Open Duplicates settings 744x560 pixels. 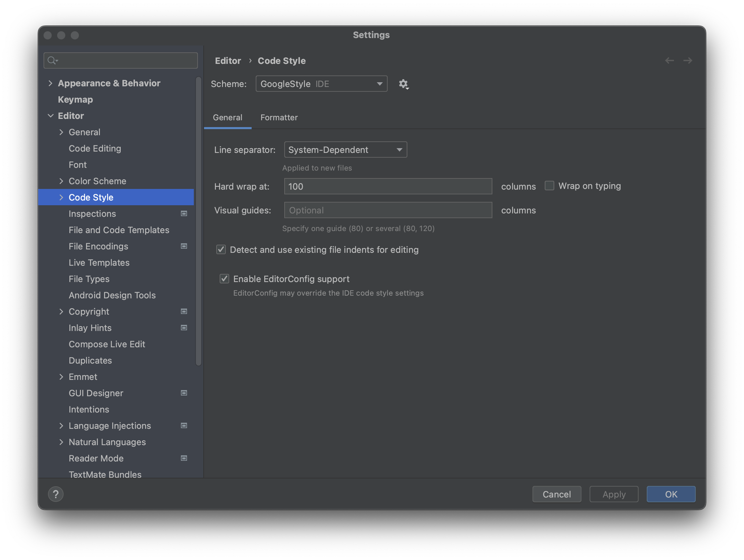pyautogui.click(x=90, y=360)
